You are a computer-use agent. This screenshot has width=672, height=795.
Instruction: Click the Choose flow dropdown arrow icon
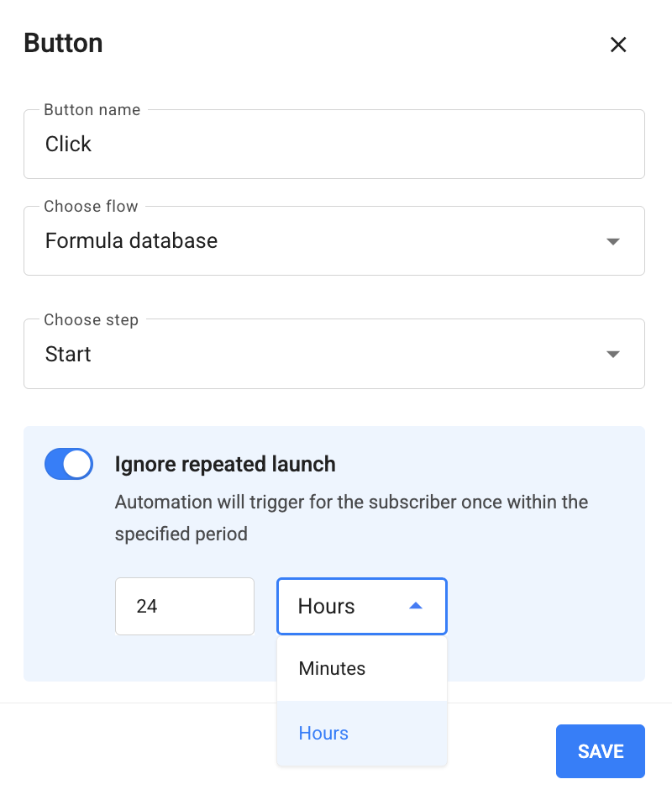612,241
